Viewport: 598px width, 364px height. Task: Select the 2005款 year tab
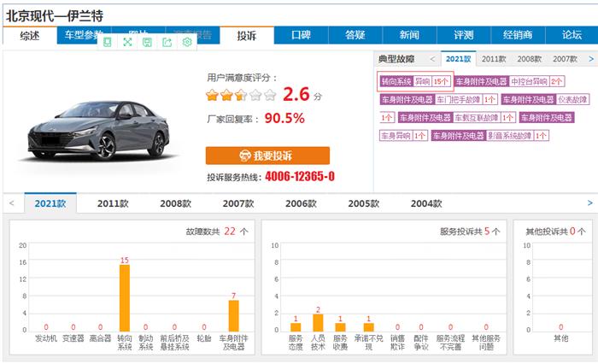(x=363, y=203)
